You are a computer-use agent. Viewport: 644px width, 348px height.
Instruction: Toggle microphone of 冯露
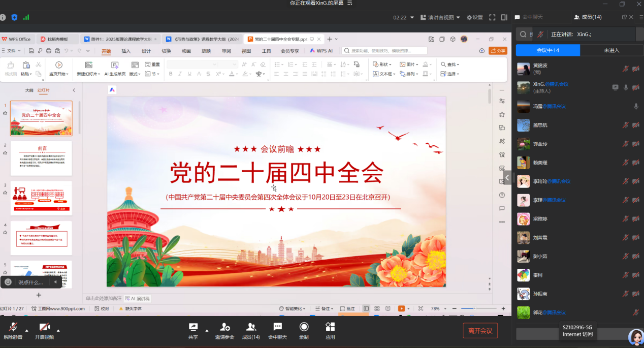point(636,106)
